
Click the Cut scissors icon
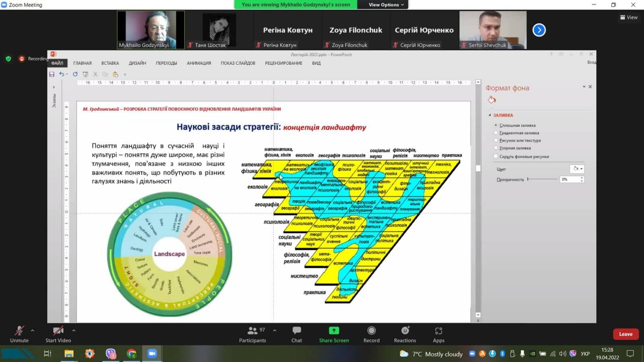[x=95, y=74]
